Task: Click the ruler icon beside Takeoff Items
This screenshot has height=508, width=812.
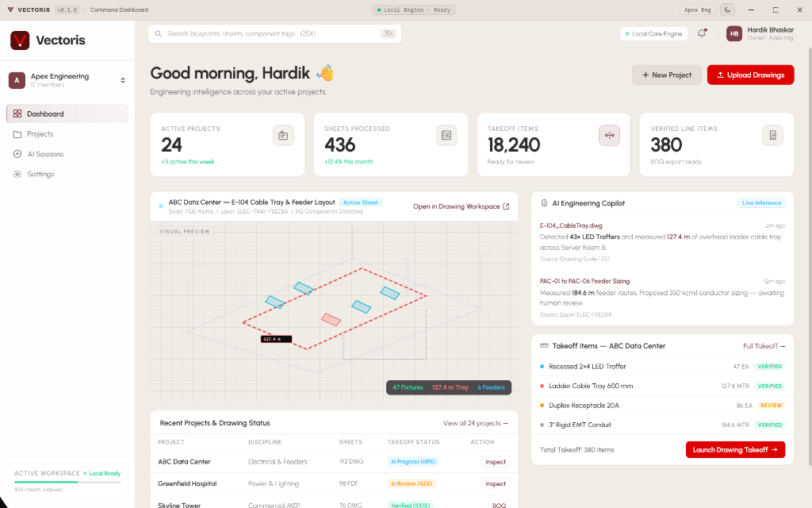Action: pyautogui.click(x=544, y=346)
